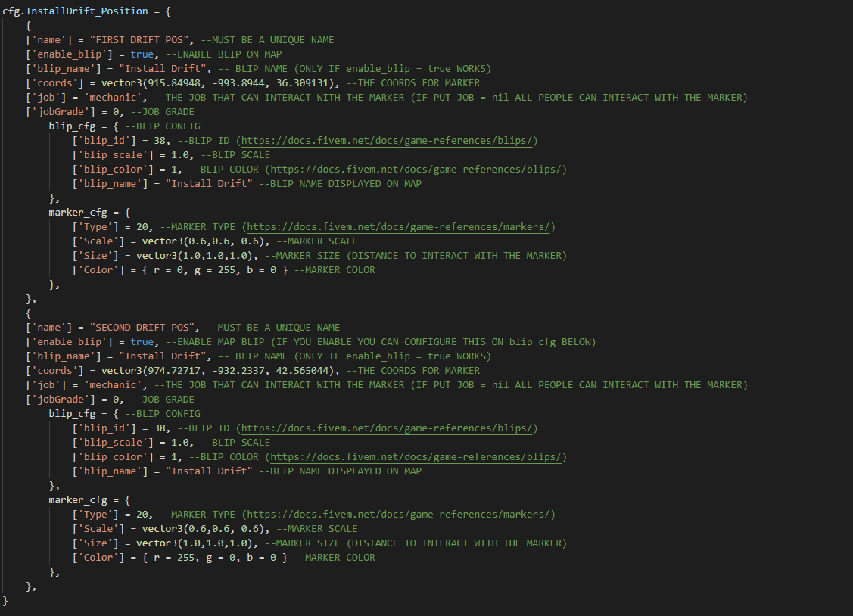Open blips docs link on second blip_id line
Screen dimensions: 853x616
tap(389, 428)
